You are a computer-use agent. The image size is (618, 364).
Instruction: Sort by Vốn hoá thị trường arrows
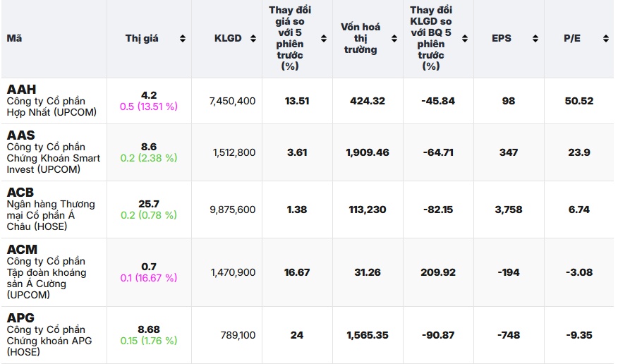pos(394,38)
